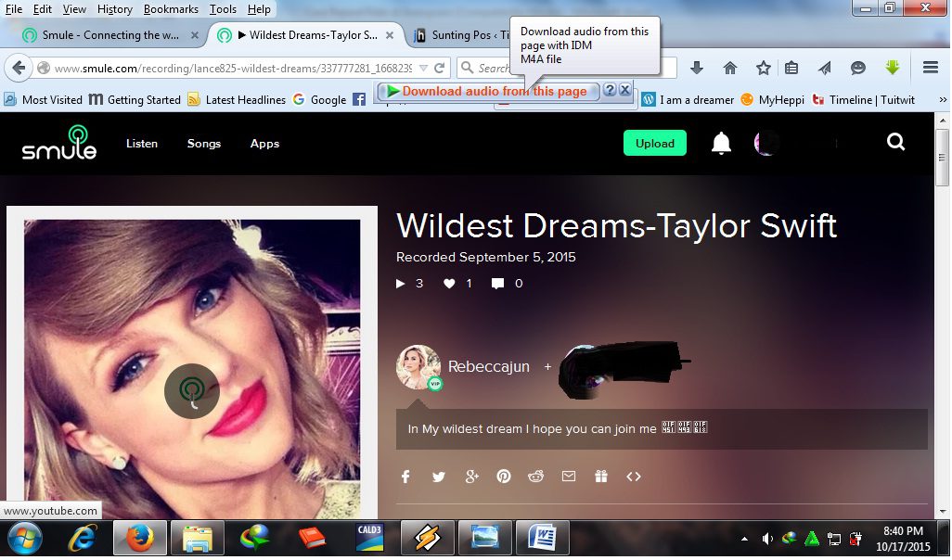Close the Smule - Connecting tab

tap(194, 35)
